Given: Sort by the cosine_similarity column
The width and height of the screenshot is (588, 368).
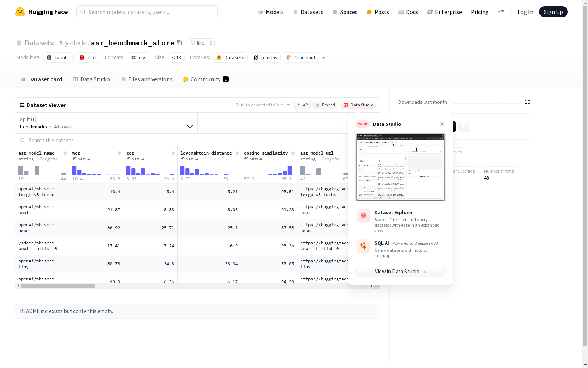Looking at the screenshot, I should tap(293, 153).
